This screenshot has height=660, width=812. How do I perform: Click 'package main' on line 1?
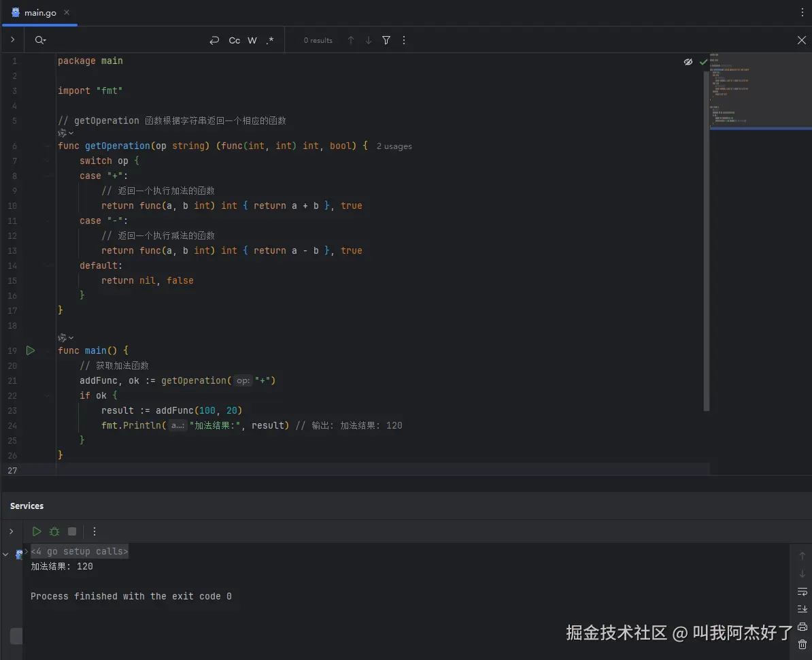(x=90, y=61)
